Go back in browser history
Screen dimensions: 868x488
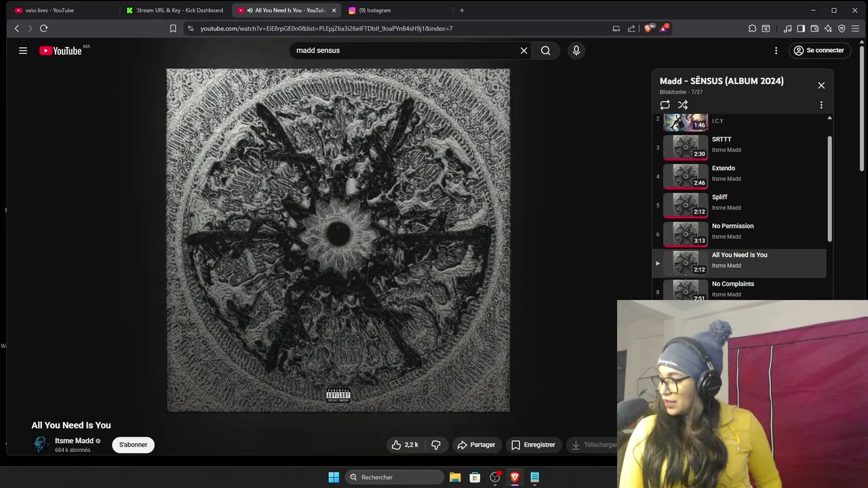[x=17, y=28]
